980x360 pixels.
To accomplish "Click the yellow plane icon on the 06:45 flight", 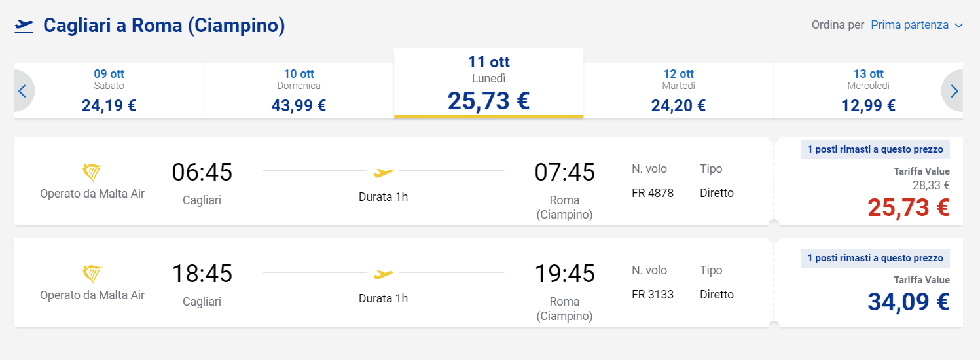I will pos(383,173).
